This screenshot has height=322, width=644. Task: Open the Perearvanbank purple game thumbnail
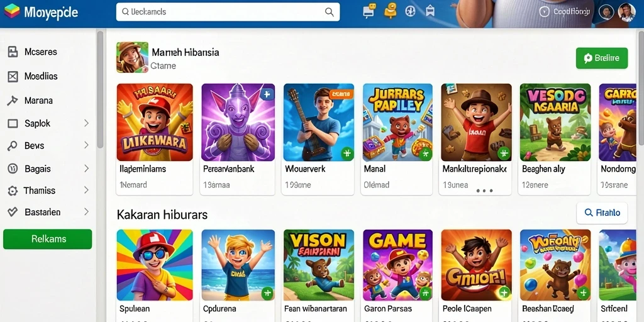click(x=238, y=123)
